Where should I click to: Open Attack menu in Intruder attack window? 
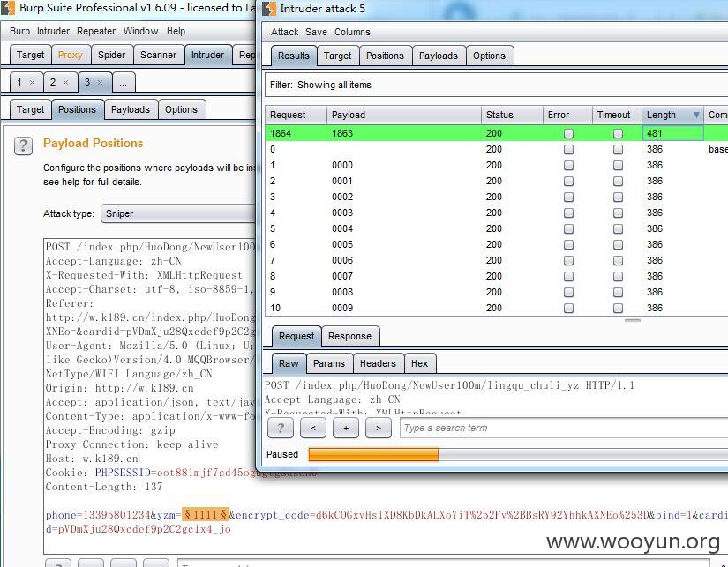point(285,32)
